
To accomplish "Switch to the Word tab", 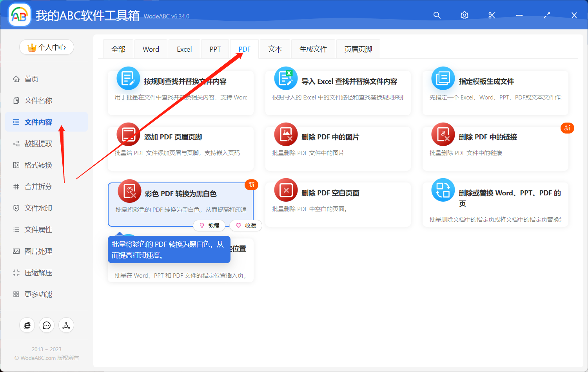I will click(151, 49).
